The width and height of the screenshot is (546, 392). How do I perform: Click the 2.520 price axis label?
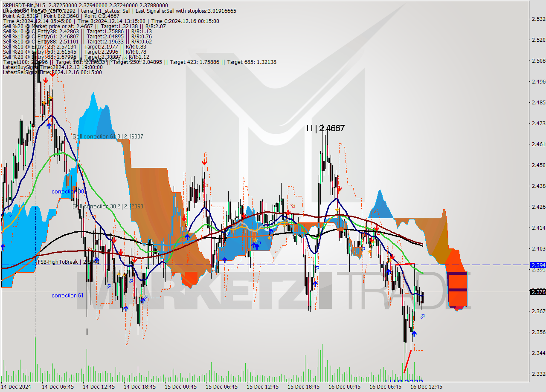pos(538,40)
